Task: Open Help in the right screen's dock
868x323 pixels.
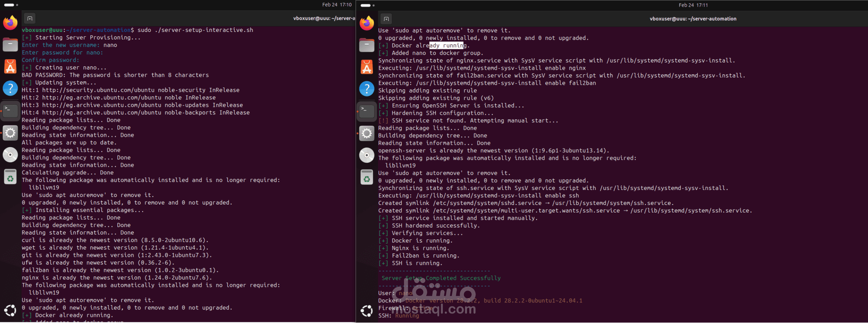Action: pyautogui.click(x=367, y=88)
